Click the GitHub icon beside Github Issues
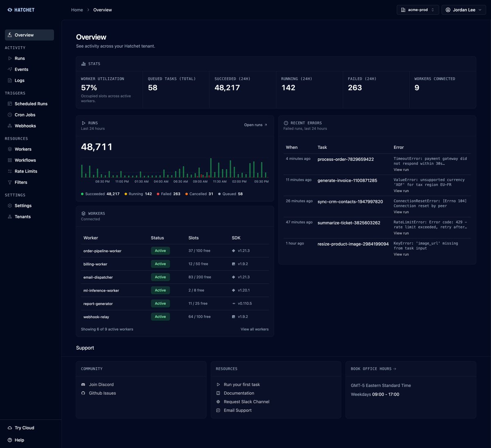 [x=83, y=393]
